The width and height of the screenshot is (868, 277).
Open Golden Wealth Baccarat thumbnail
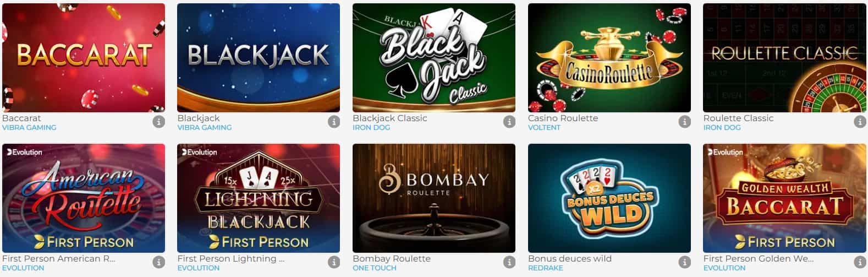coord(784,198)
